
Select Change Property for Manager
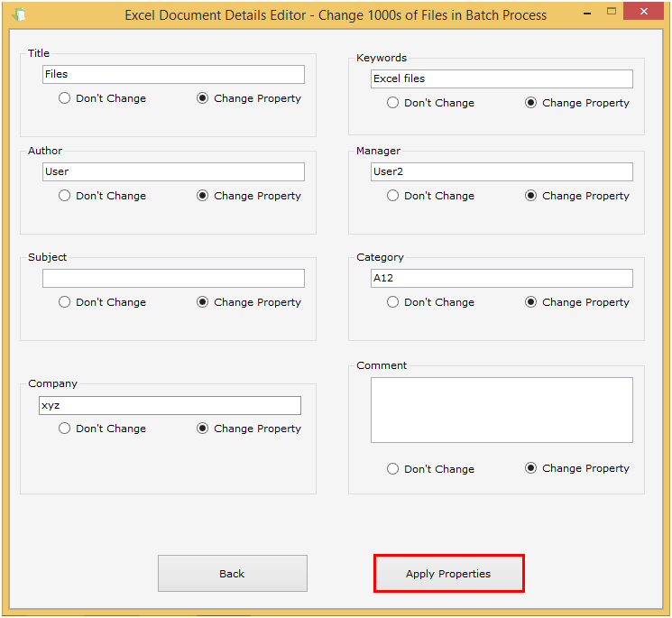click(x=577, y=196)
